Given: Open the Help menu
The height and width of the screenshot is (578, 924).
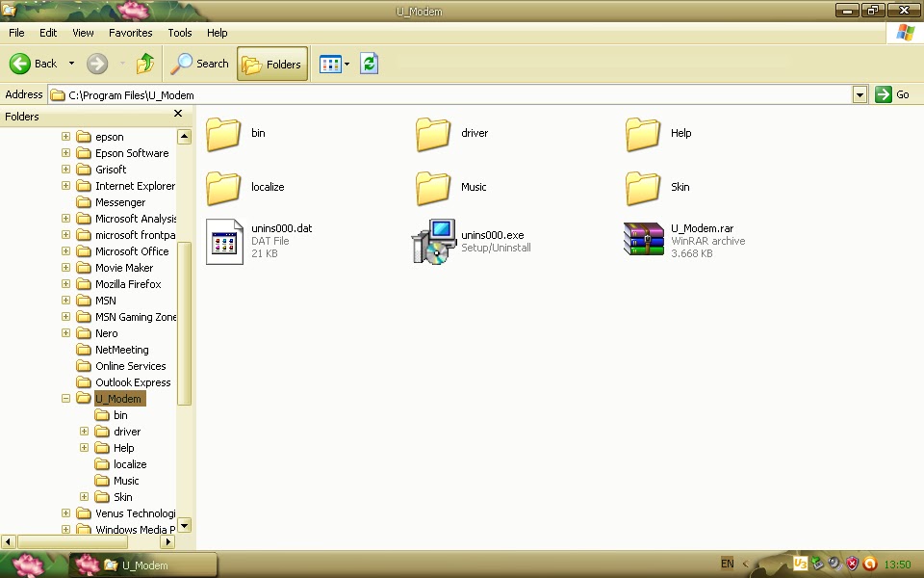Looking at the screenshot, I should coord(217,33).
